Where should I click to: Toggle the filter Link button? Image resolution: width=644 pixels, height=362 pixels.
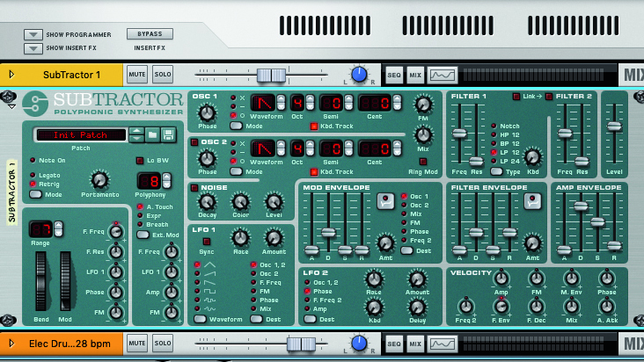(x=516, y=97)
